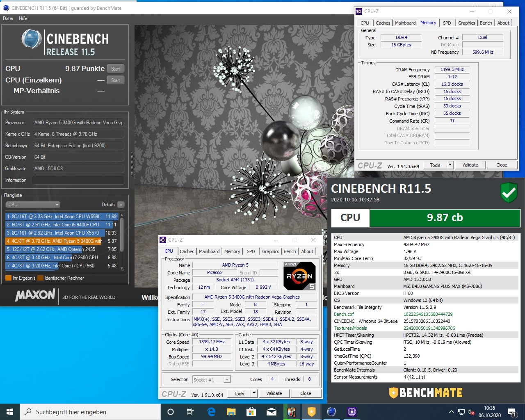This screenshot has width=525, height=420.
Task: Expand ranking Details arrow button
Action: (x=121, y=205)
